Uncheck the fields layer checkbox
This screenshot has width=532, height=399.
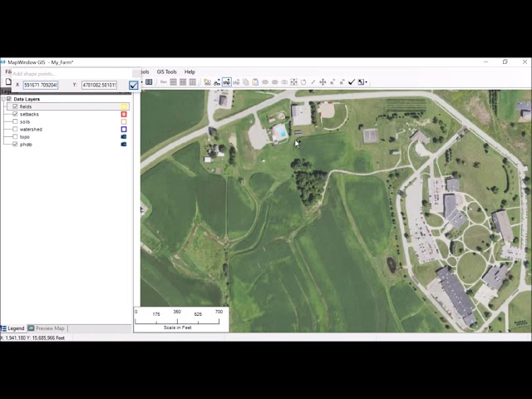tap(15, 106)
